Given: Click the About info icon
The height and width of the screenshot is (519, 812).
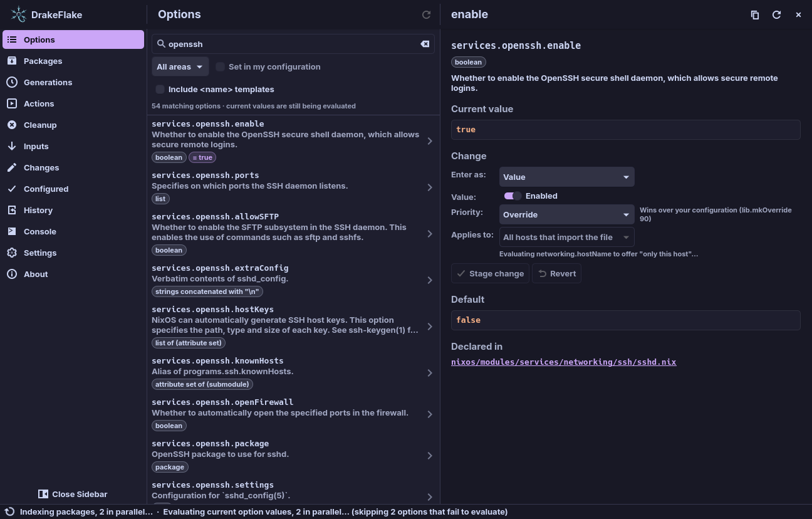Looking at the screenshot, I should (x=12, y=274).
